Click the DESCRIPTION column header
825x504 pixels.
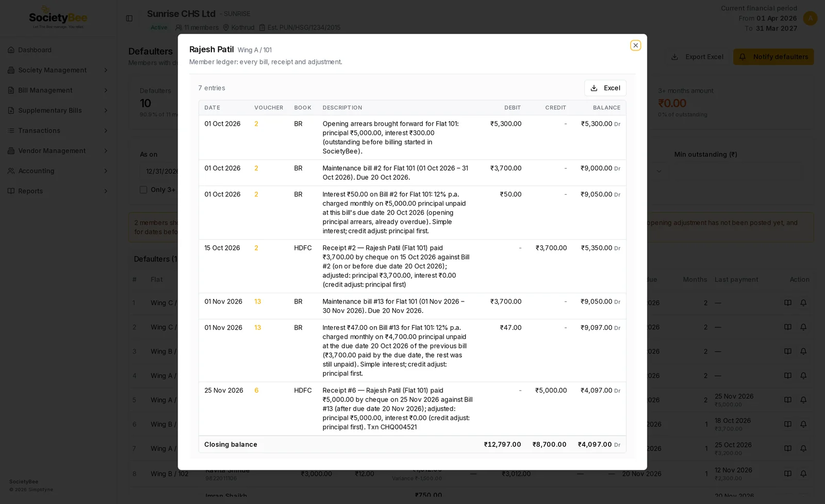[x=342, y=108]
